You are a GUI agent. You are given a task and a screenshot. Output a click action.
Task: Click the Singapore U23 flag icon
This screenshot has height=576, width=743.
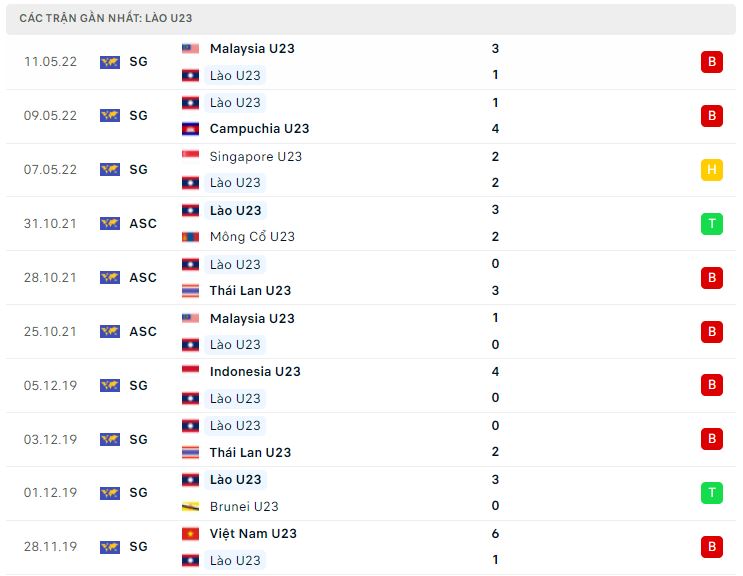190,156
